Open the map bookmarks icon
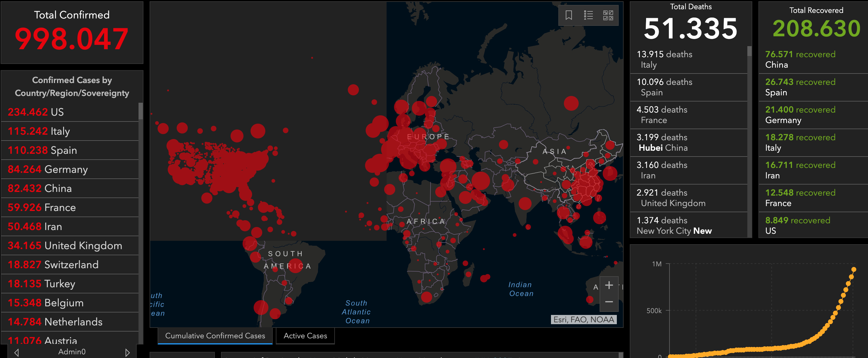Screen dimensions: 868x358 click(569, 15)
